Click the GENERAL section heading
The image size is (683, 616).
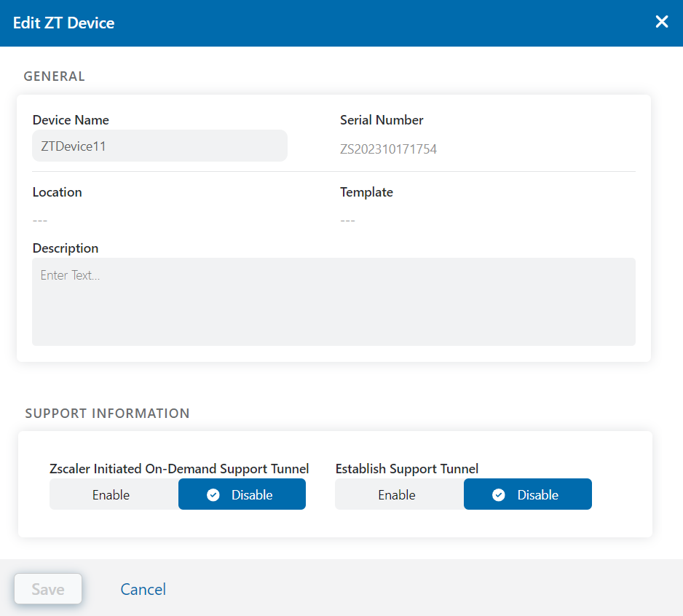tap(54, 76)
